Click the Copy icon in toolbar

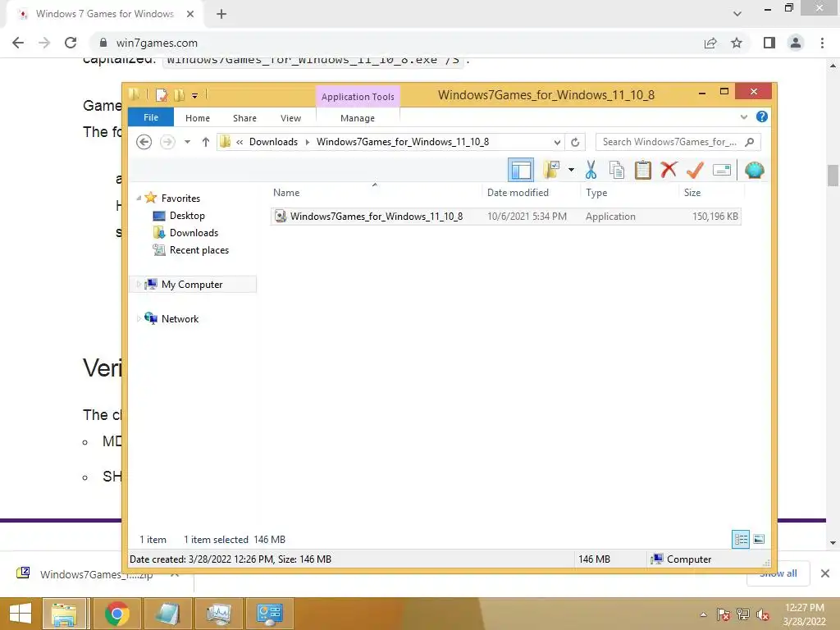617,171
